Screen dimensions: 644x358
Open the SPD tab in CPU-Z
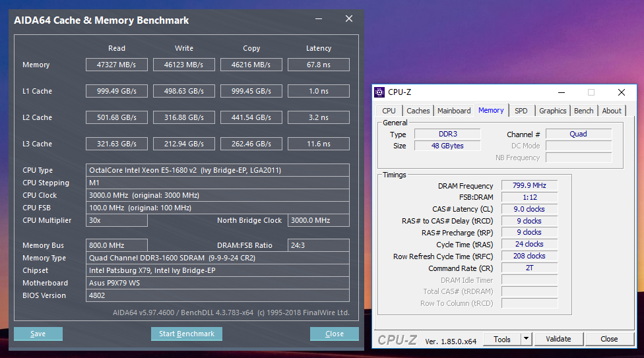click(x=521, y=111)
